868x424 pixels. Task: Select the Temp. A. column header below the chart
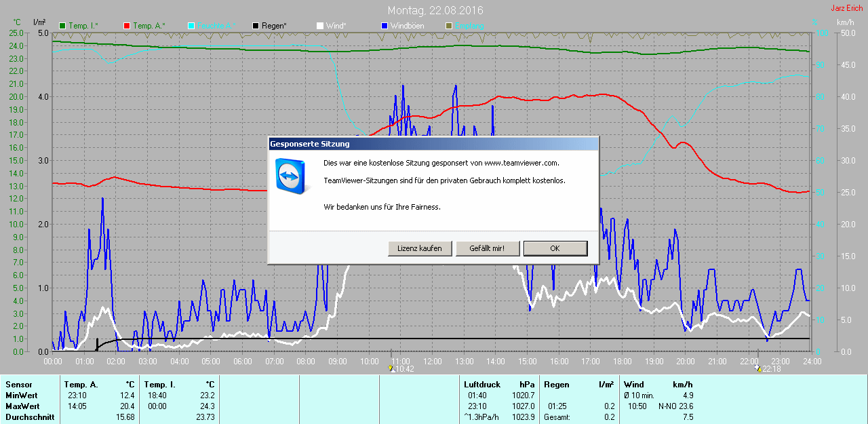point(81,385)
